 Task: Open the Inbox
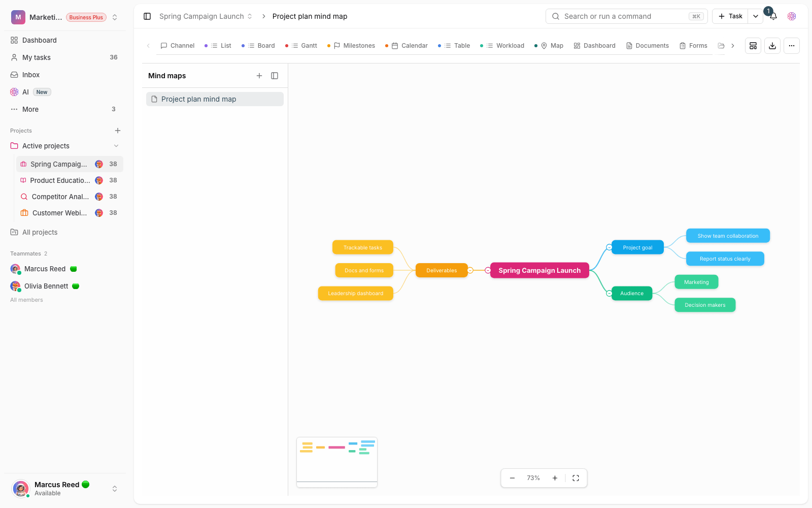pos(65,75)
